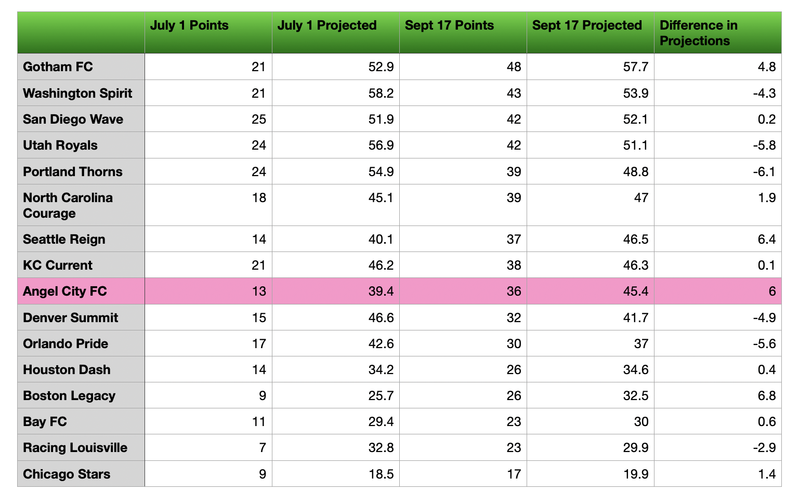The width and height of the screenshot is (812, 504).
Task: Select San Diego Wave's 25 points cell
Action: [x=208, y=119]
